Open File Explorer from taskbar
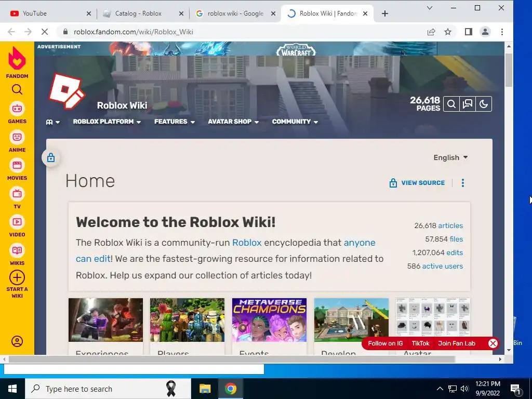This screenshot has height=399, width=532. [205, 389]
